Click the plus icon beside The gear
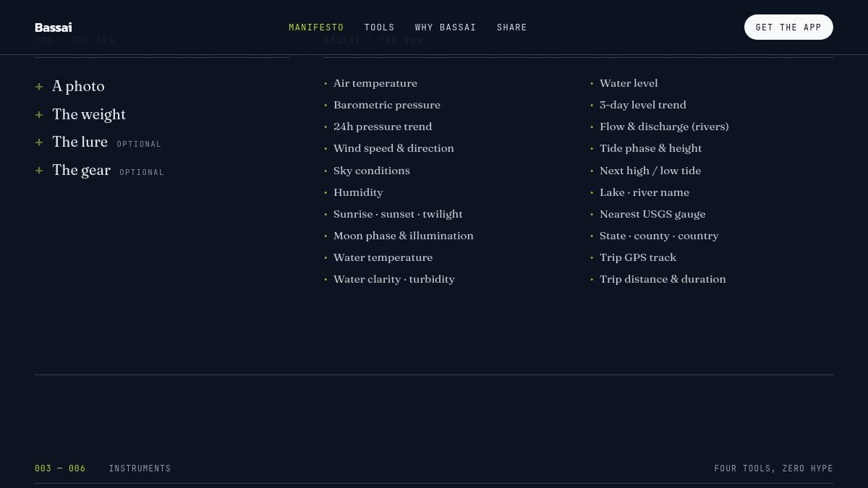868x488 pixels. (x=39, y=171)
